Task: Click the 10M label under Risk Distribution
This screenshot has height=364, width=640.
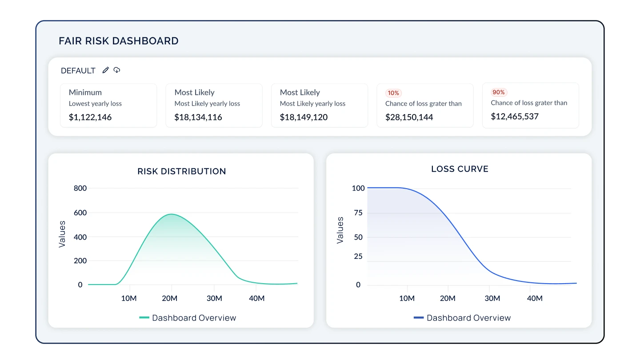Action: 129,298
